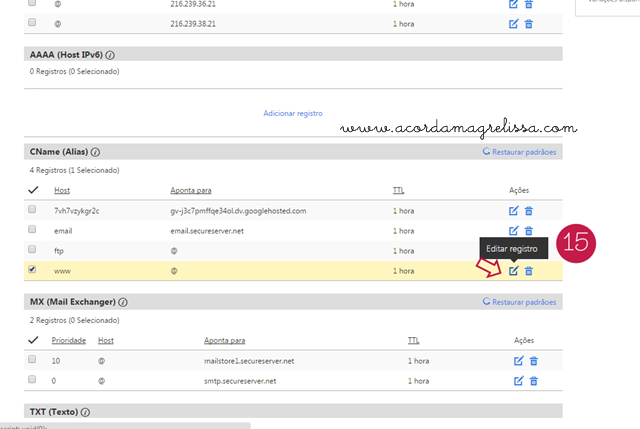Viewport: 640px width, 429px height.
Task: Sort CName records by Aponta para
Action: pos(191,190)
